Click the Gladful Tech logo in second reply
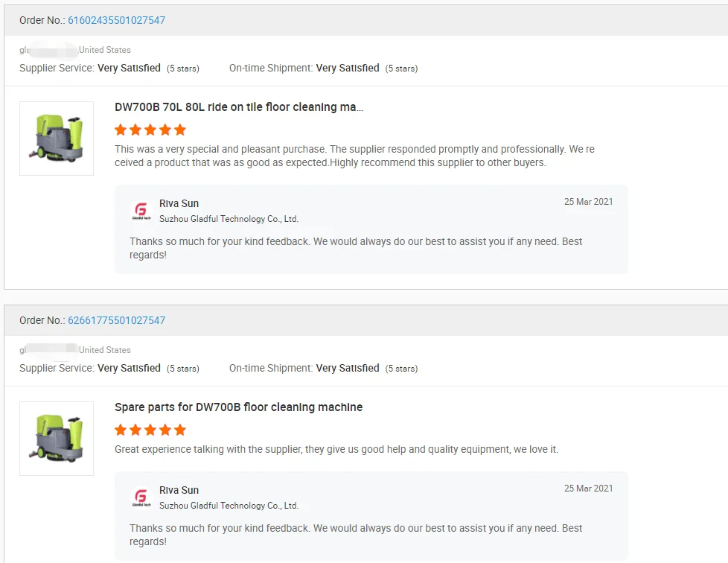Viewport: 728px width, 563px height. (x=141, y=497)
